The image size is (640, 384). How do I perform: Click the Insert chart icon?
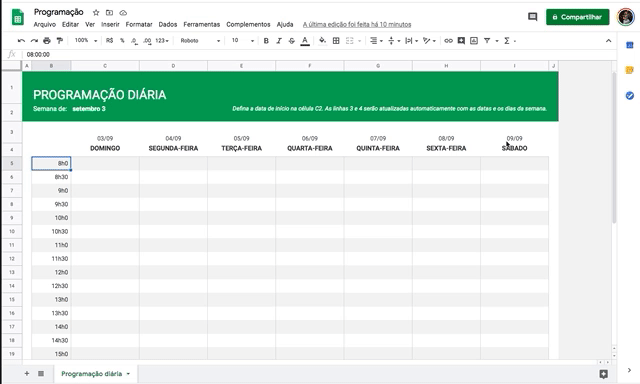[x=474, y=40]
